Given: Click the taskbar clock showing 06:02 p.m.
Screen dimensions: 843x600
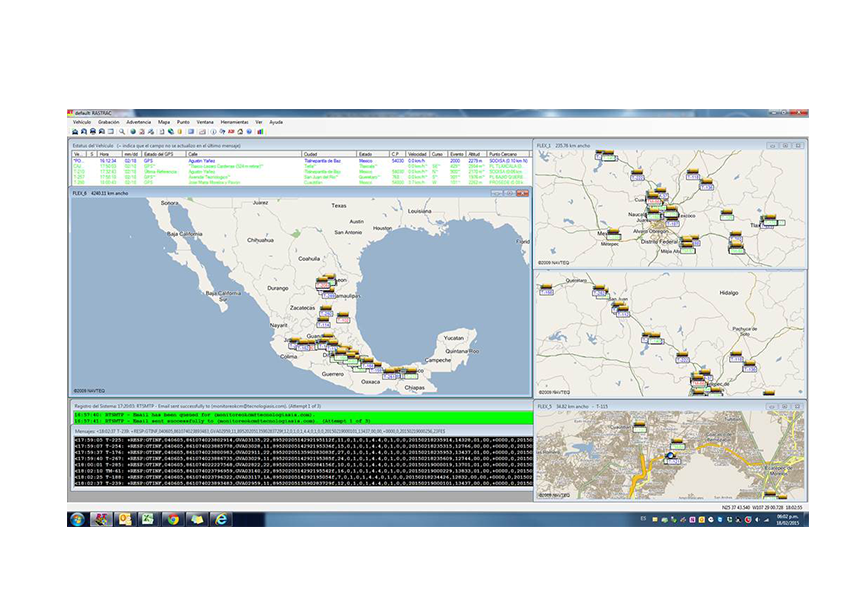Looking at the screenshot, I should click(788, 519).
